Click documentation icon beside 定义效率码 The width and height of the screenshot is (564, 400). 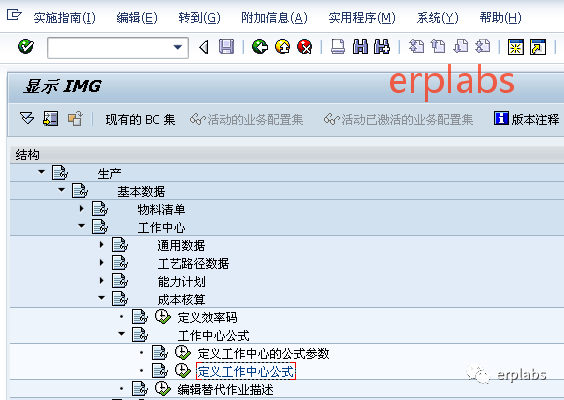(x=140, y=317)
